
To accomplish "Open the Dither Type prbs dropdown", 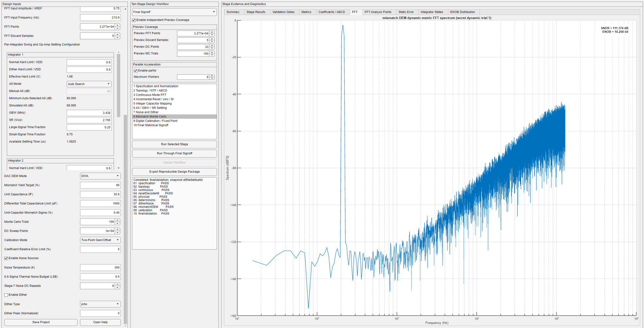I will [x=100, y=304].
